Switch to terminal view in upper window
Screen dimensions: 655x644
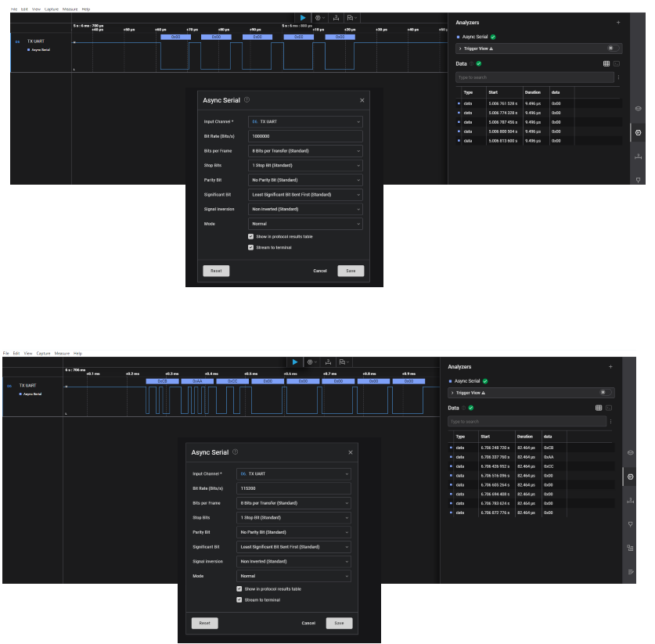[617, 64]
